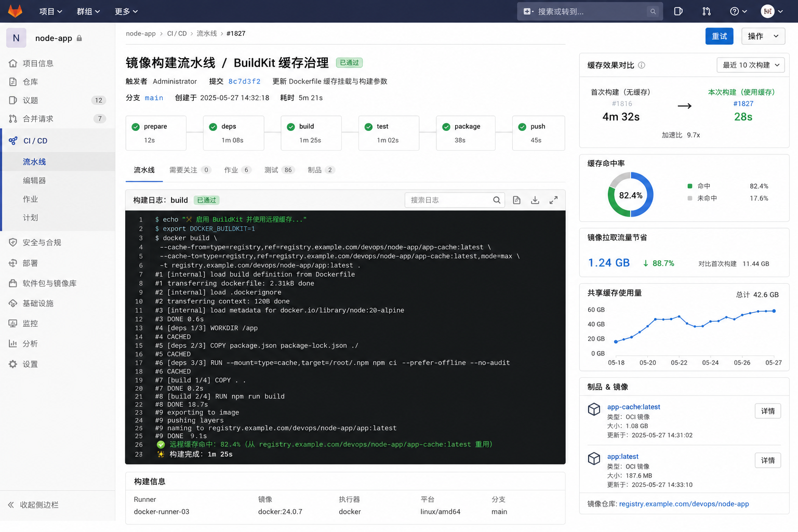Click the search or jump-to field
This screenshot has width=798, height=532.
(x=590, y=11)
